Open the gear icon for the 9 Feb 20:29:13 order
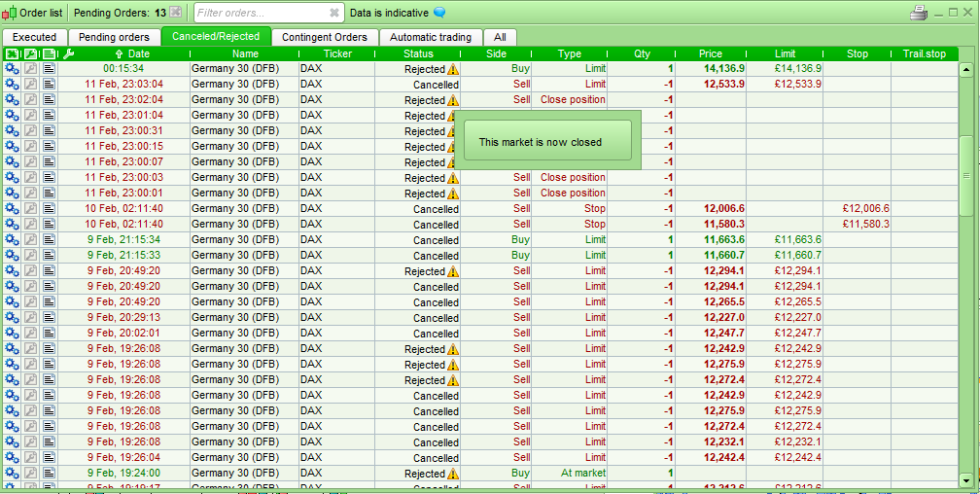This screenshot has width=980, height=494. (x=12, y=317)
